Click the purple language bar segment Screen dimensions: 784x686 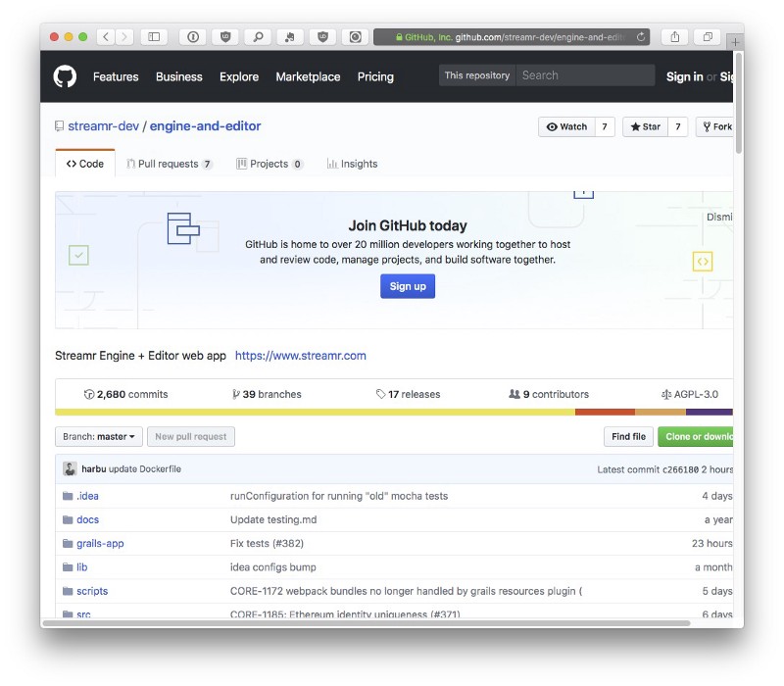click(709, 413)
